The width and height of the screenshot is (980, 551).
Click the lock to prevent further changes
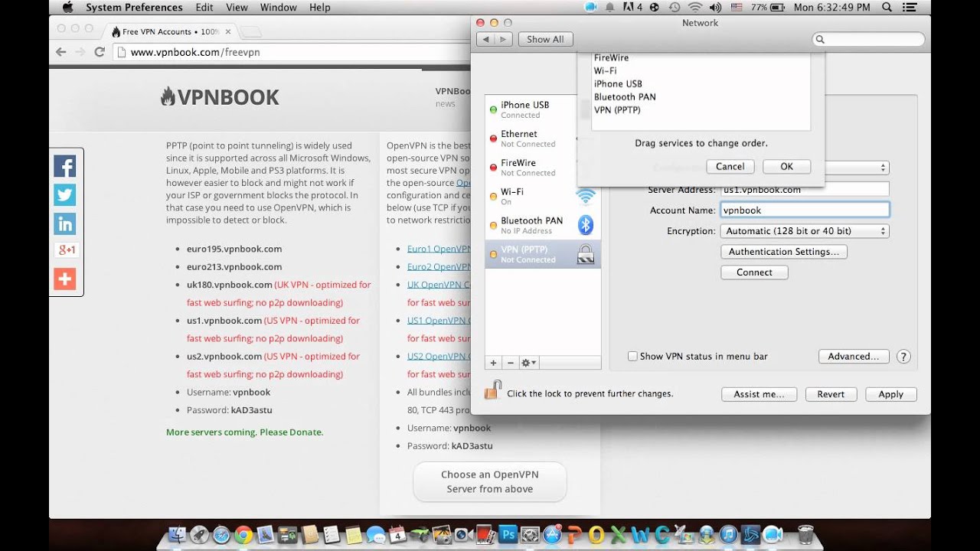[x=492, y=390]
